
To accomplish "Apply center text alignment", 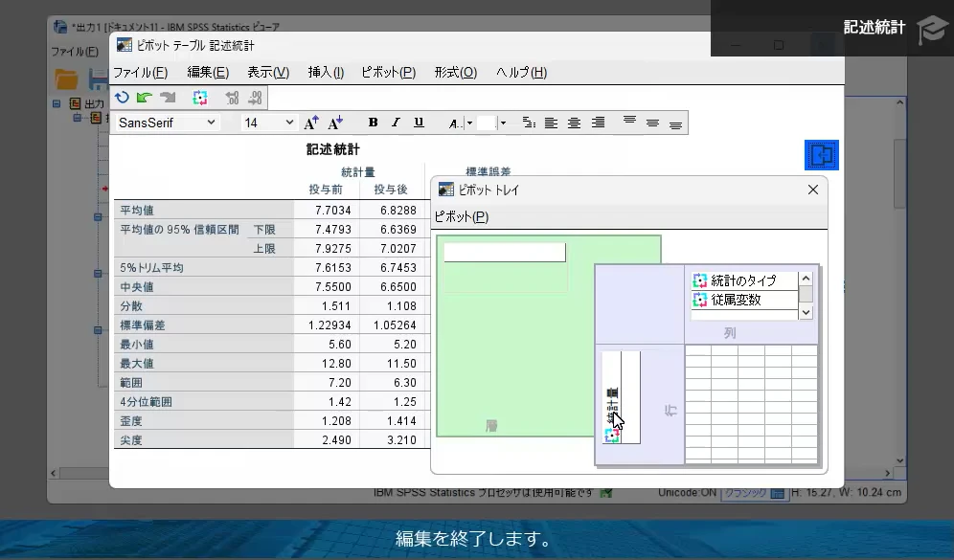I will tap(574, 122).
